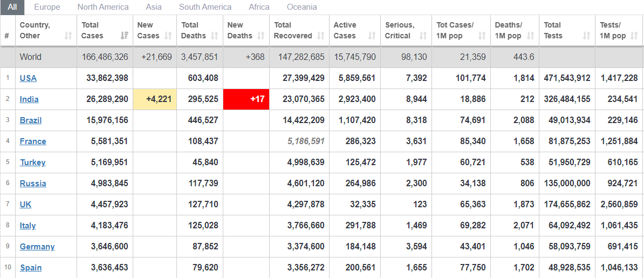
Task: Click world new deaths +368
Action: [255, 57]
